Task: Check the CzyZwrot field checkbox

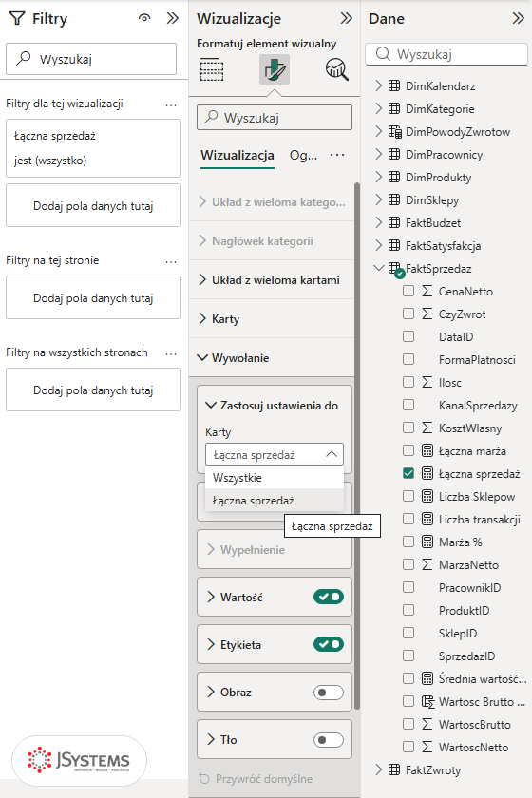Action: coord(408,313)
